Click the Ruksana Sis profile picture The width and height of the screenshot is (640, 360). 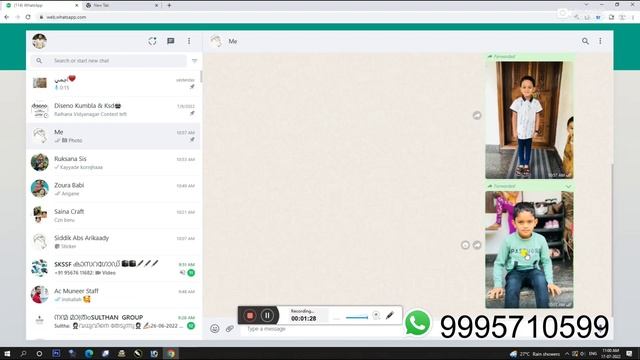click(40, 162)
